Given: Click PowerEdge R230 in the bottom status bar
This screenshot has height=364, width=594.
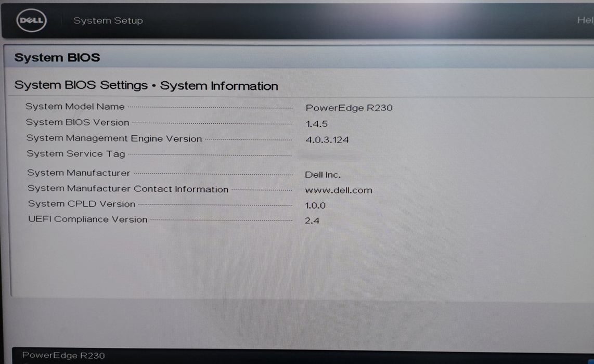Looking at the screenshot, I should point(63,355).
